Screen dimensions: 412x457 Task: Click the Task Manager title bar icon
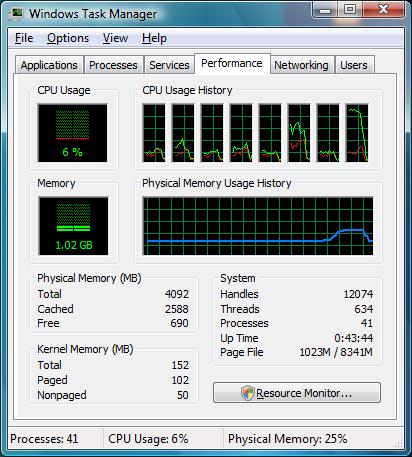pos(16,14)
